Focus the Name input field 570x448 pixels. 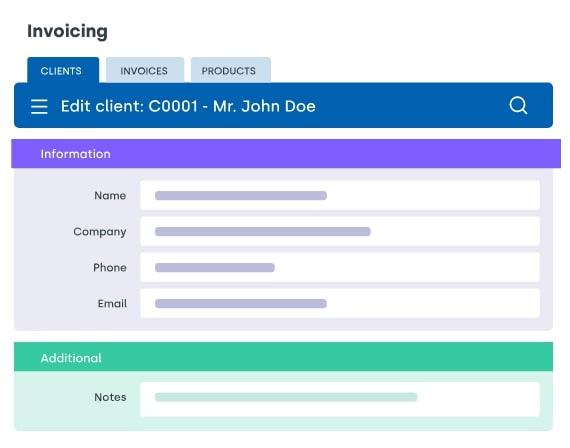pos(340,196)
